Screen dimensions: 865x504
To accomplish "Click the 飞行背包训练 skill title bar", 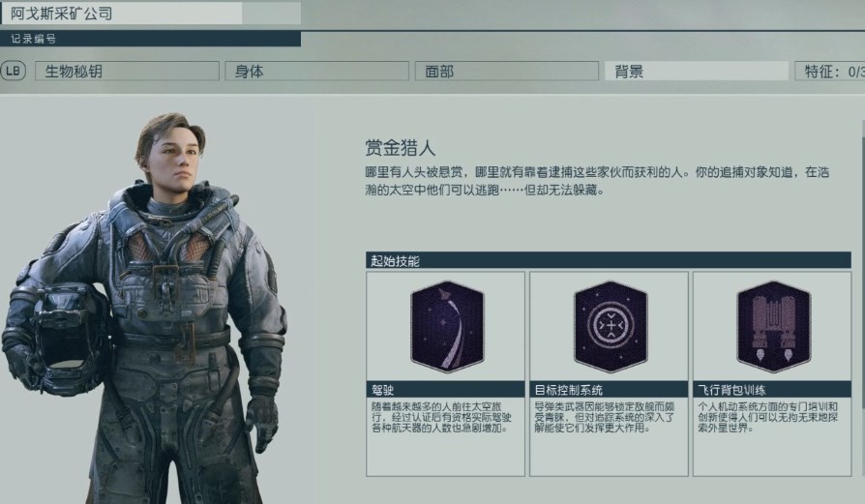I will click(772, 389).
